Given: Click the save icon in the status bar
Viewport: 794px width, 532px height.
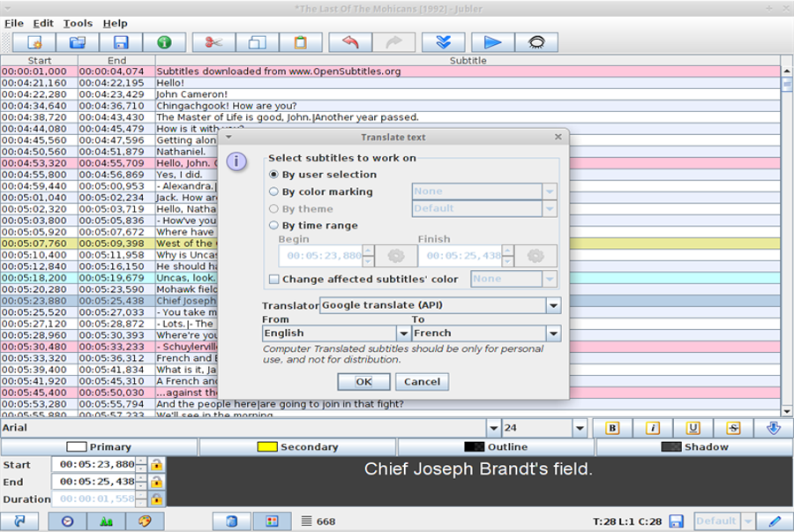Looking at the screenshot, I should point(677,521).
